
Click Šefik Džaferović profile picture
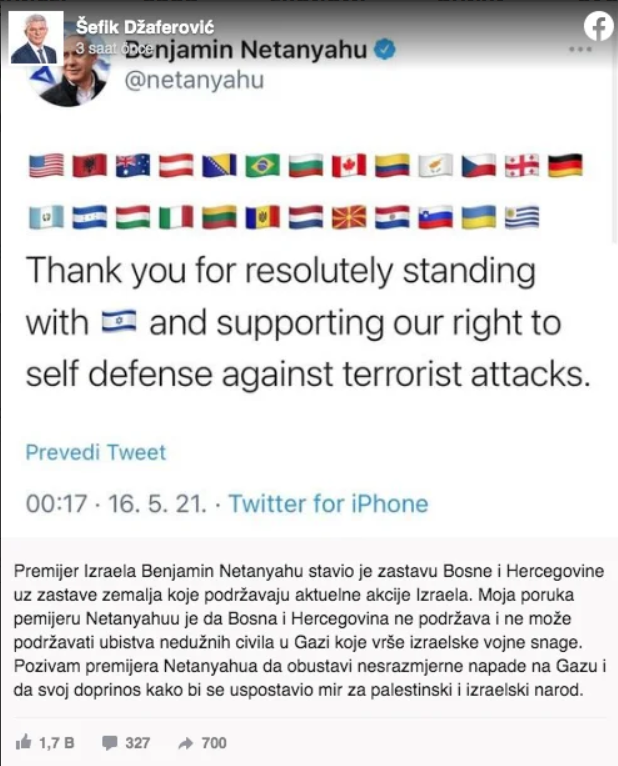[36, 38]
